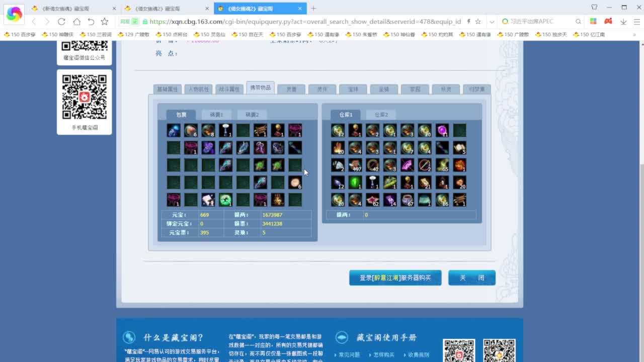The image size is (644, 362).
Task: Open the 仓库1 storage tab
Action: pos(346,115)
